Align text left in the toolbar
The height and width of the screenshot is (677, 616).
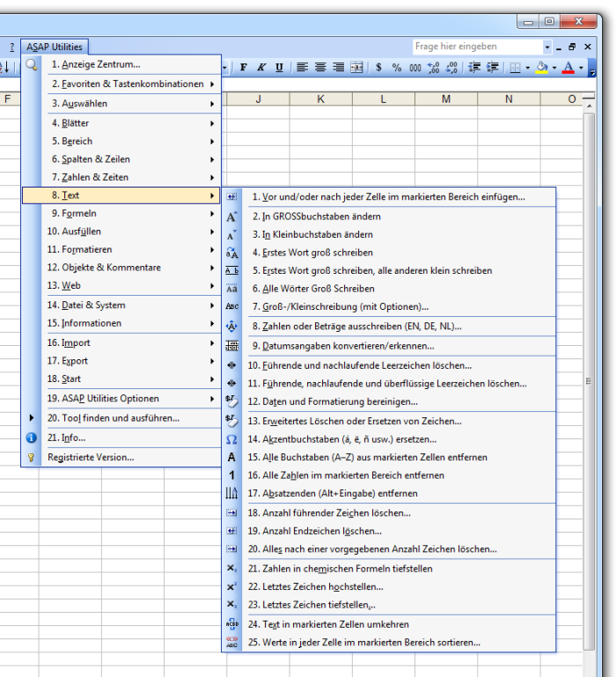point(302,67)
